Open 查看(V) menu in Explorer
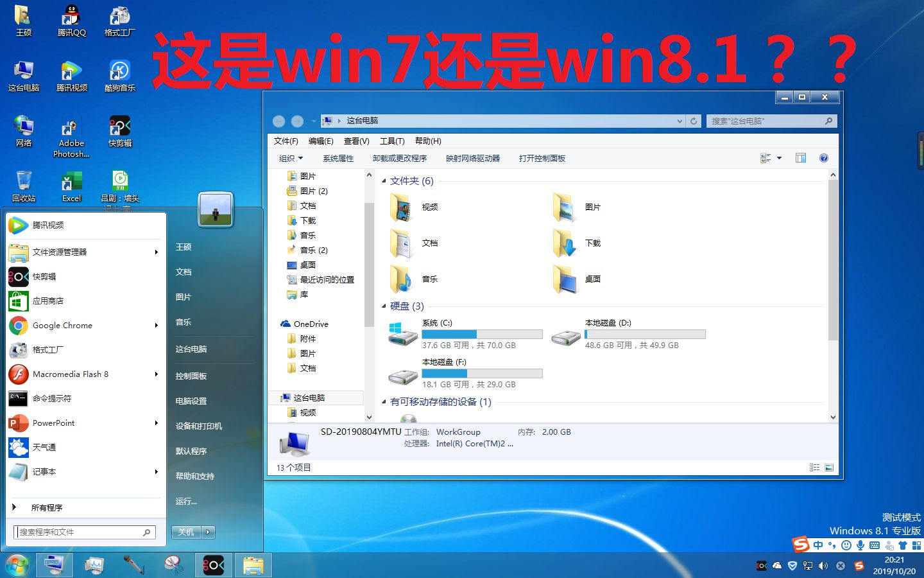Viewport: 924px width, 578px height. [356, 141]
